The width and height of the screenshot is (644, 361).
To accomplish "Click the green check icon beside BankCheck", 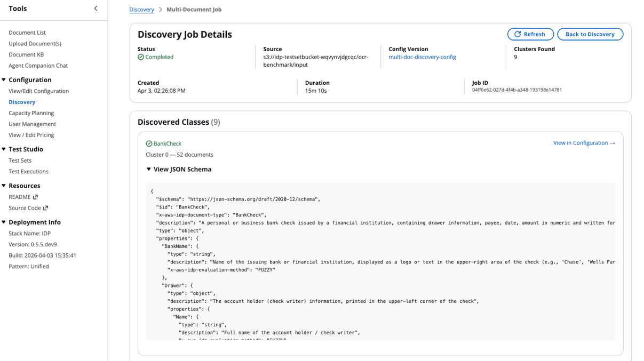I will pyautogui.click(x=149, y=143).
